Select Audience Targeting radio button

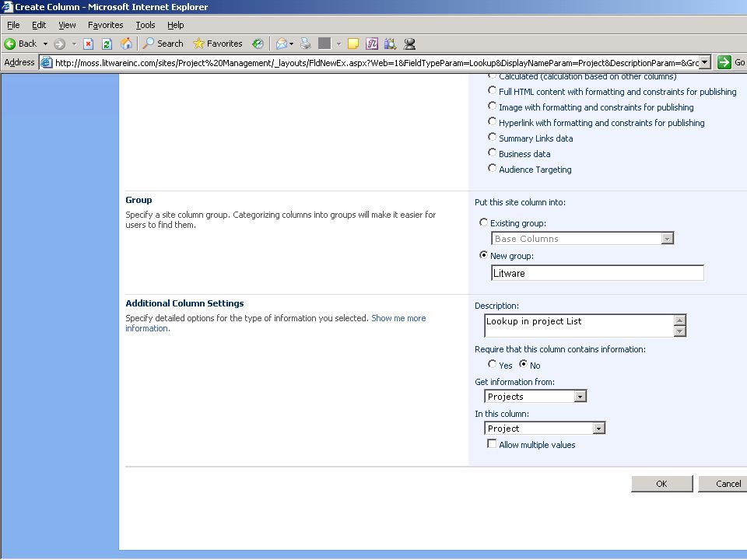point(492,168)
